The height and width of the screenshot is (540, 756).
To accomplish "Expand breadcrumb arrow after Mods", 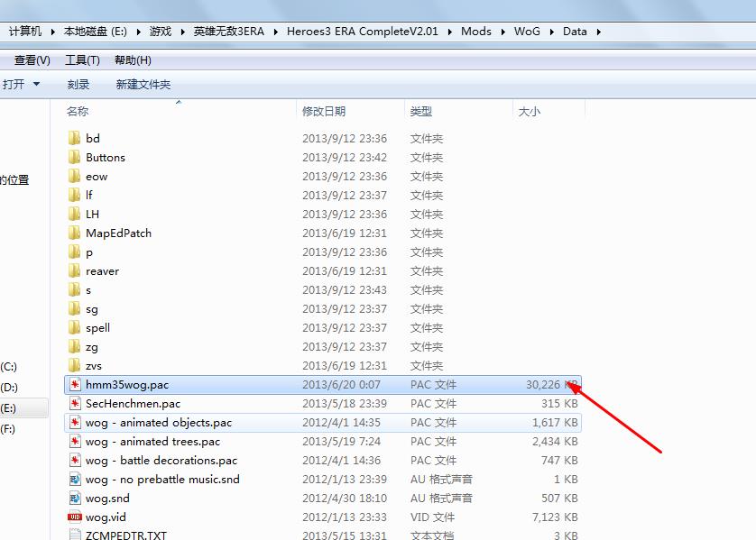I will click(x=502, y=32).
